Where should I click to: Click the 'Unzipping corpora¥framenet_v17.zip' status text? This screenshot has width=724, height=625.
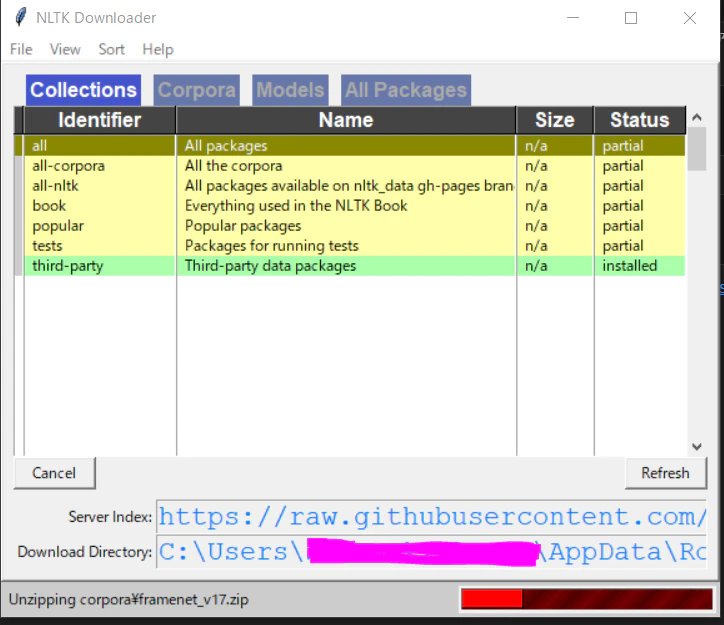pyautogui.click(x=129, y=600)
